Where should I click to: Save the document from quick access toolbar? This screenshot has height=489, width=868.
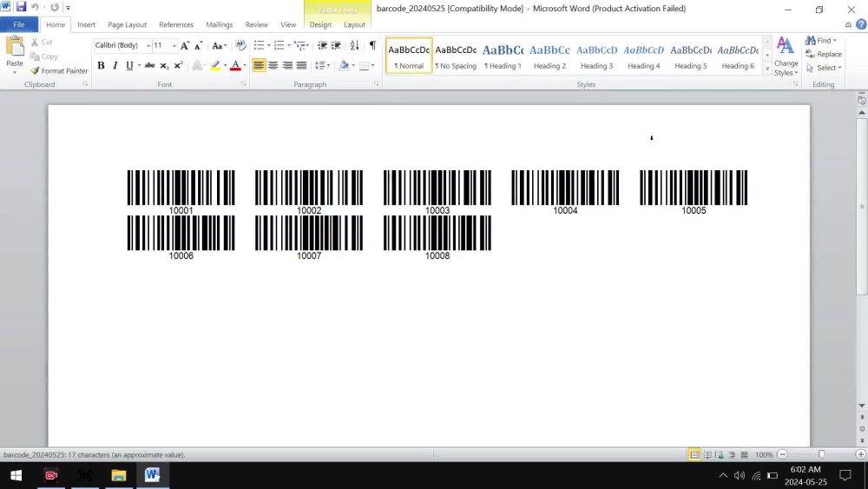click(21, 7)
